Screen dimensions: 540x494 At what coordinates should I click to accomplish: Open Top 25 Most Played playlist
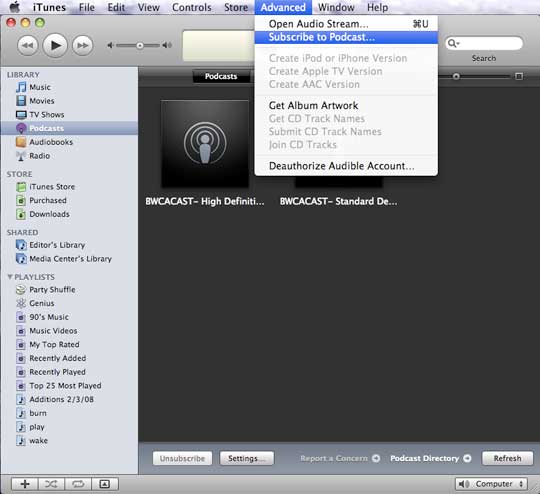tap(65, 386)
